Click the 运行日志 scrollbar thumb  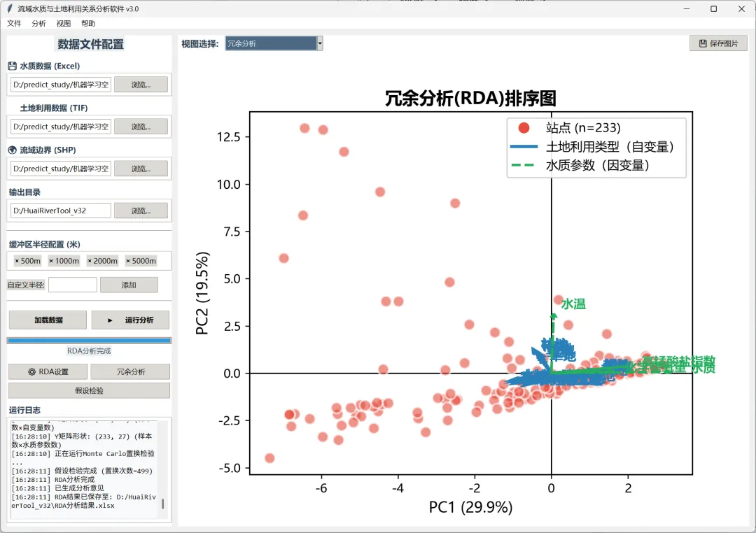[162, 504]
